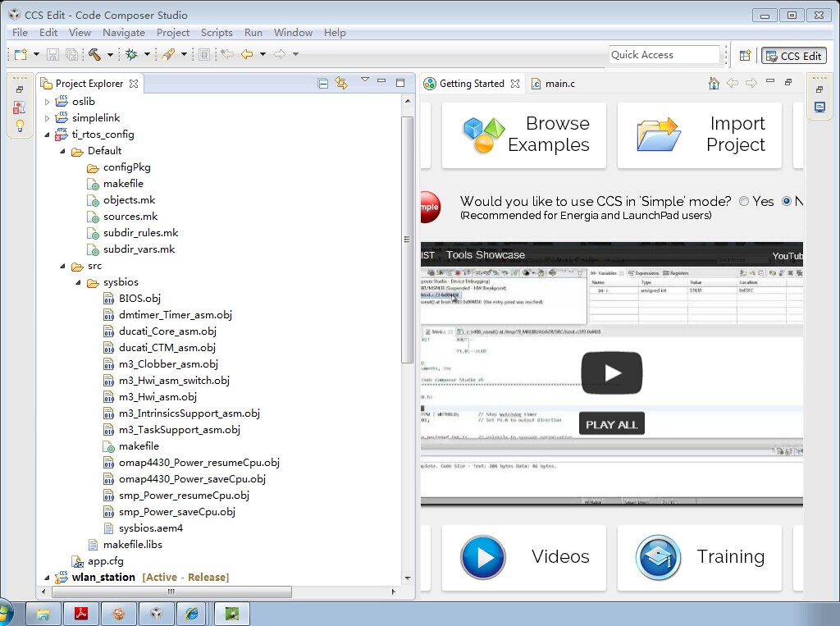Click the toggle block selection toolbar icon
The width and height of the screenshot is (840, 626).
204,54
